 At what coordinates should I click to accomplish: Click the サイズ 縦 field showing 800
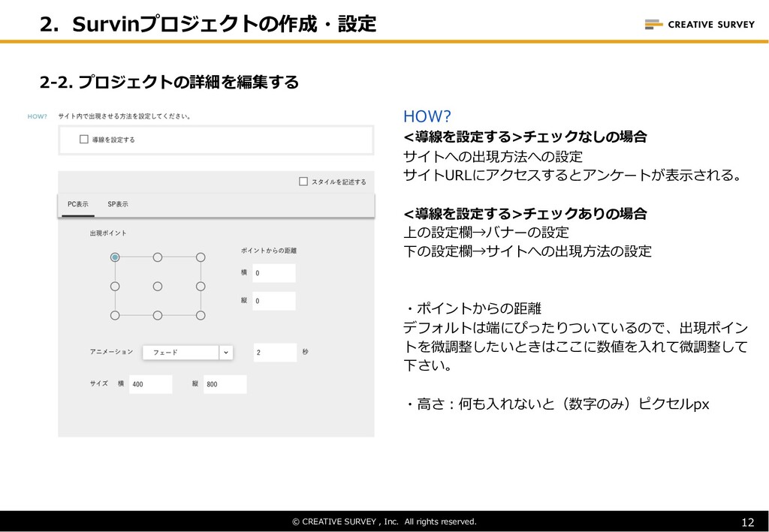225,384
